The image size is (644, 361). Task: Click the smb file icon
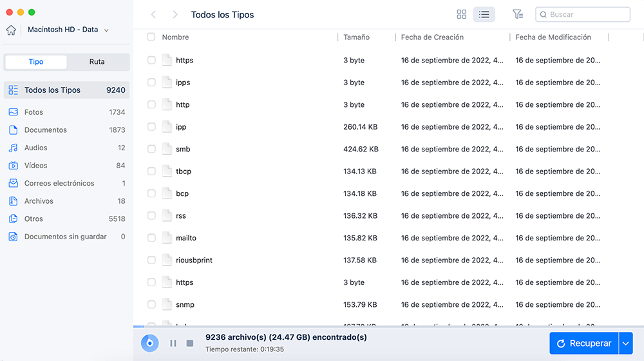click(x=167, y=149)
